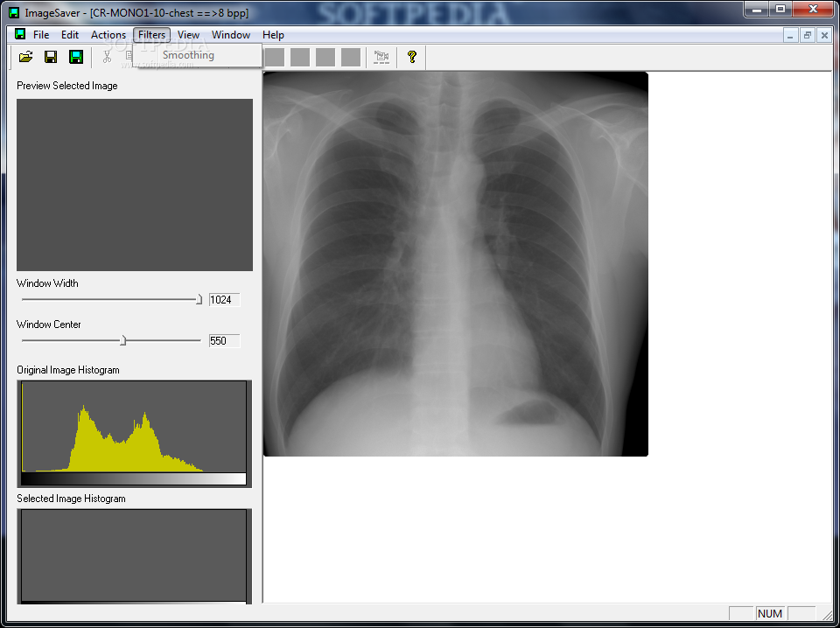Restore the inner document window
840x628 pixels.
808,36
